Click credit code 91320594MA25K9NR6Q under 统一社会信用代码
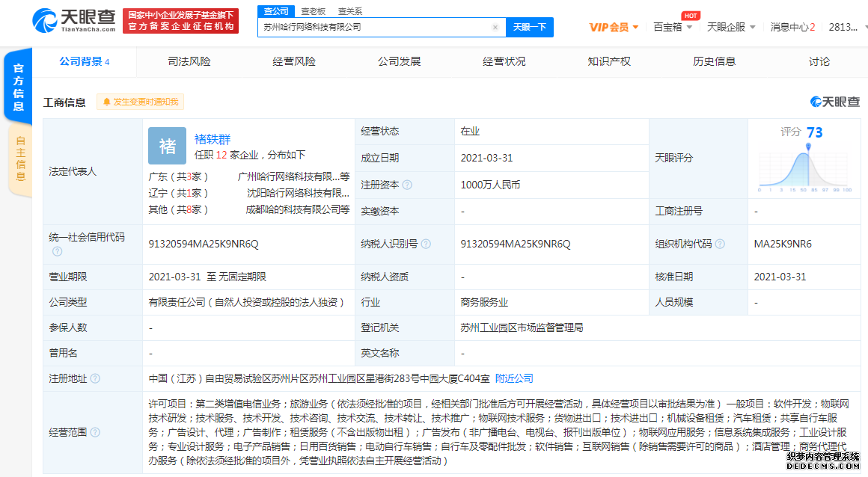Image resolution: width=868 pixels, height=477 pixels. coord(204,244)
